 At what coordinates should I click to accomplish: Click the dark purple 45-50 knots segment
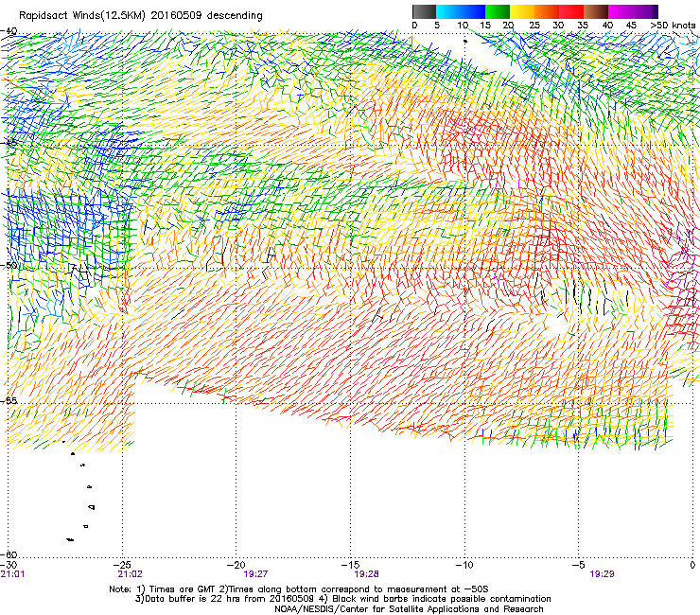tap(645, 11)
